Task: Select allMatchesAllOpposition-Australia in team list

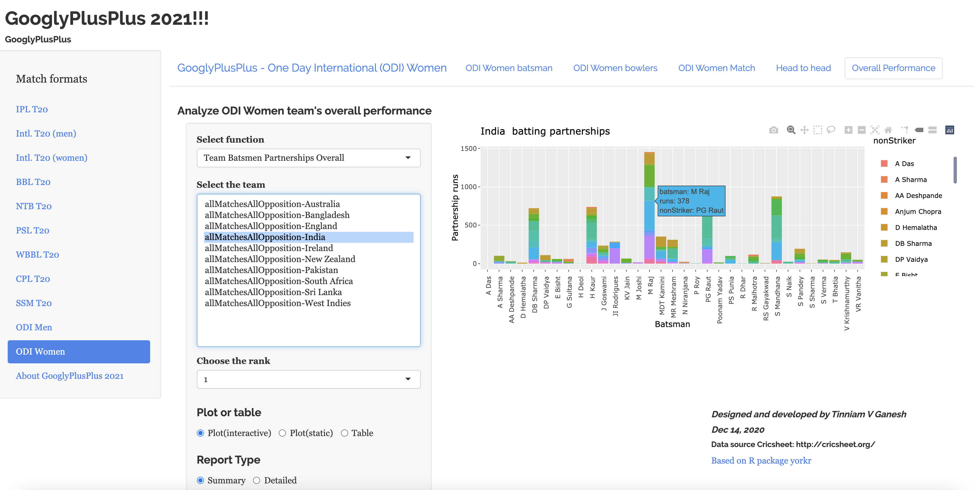Action: 272,204
